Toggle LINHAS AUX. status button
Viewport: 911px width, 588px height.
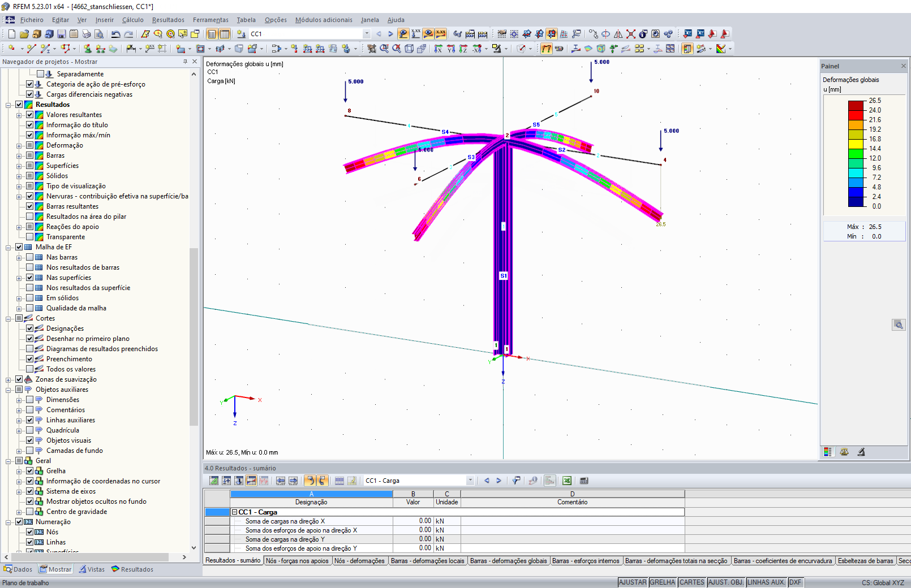click(766, 582)
